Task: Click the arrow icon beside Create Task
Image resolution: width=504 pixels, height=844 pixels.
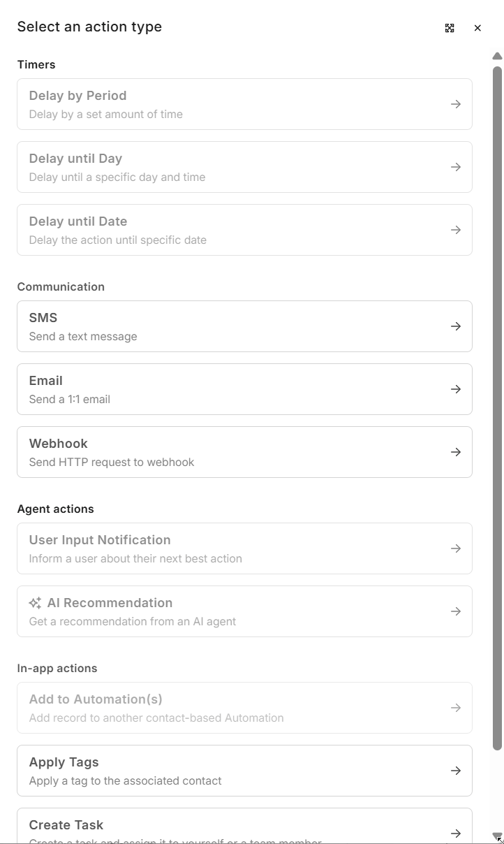Action: click(456, 833)
